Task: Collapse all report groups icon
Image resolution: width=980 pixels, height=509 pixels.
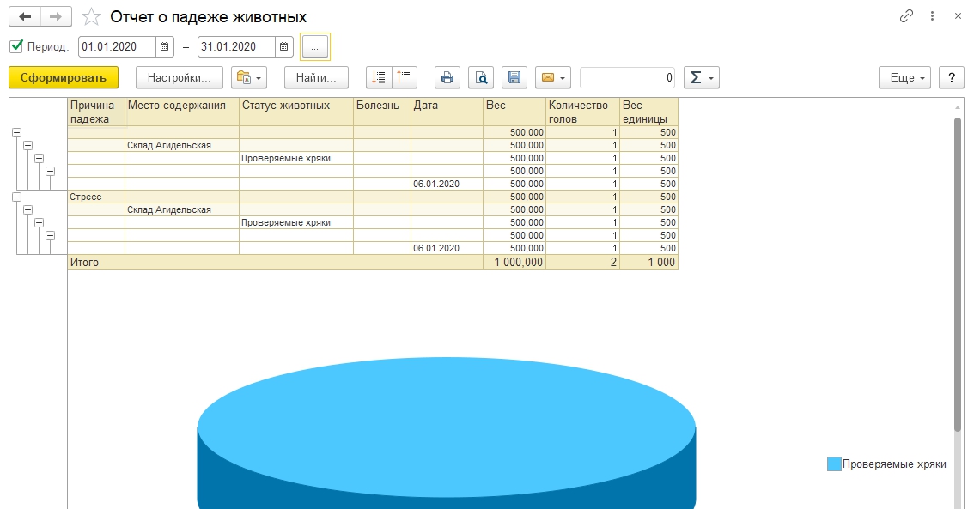Action: tap(405, 77)
